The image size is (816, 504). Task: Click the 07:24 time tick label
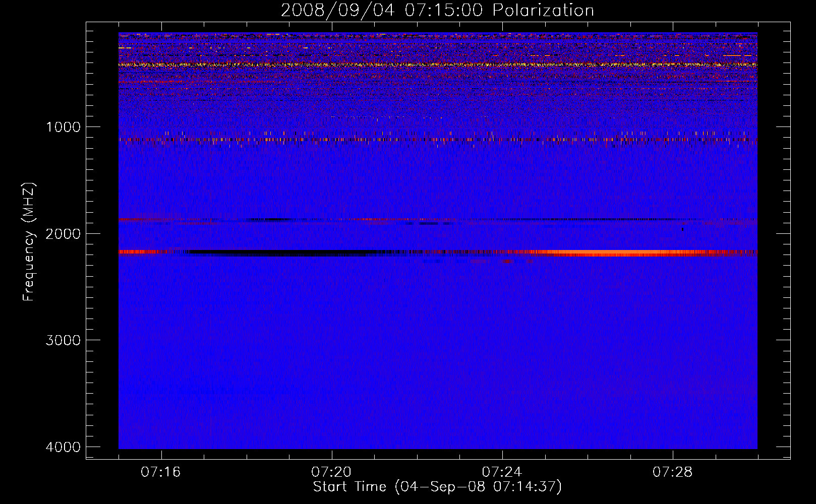pyautogui.click(x=502, y=472)
